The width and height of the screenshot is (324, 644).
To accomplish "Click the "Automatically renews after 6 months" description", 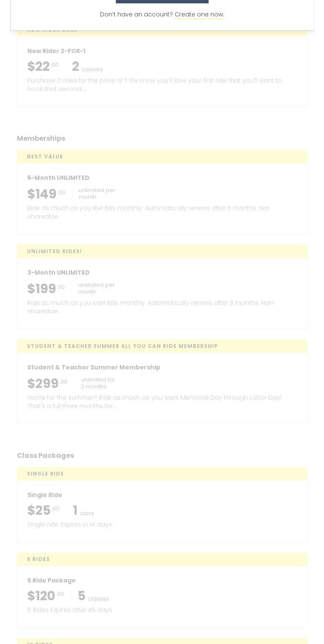I will click(x=148, y=212).
